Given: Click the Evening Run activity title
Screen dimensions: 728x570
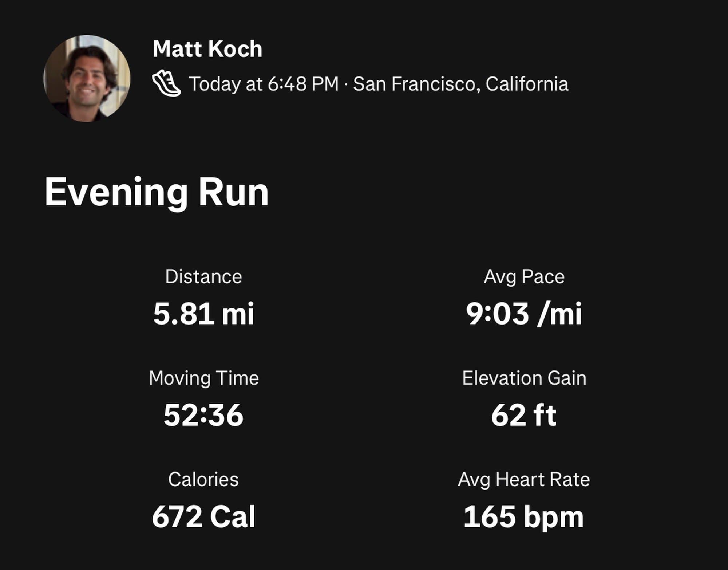Looking at the screenshot, I should 157,192.
